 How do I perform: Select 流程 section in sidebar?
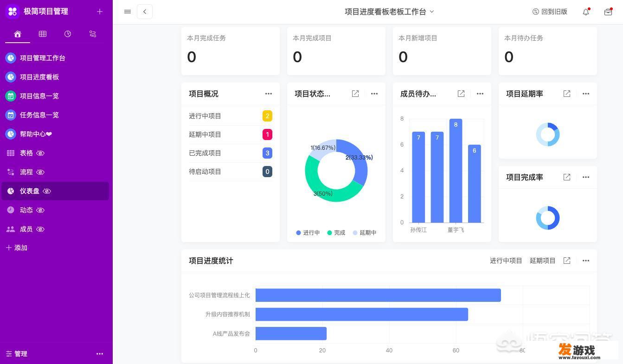[x=55, y=172]
